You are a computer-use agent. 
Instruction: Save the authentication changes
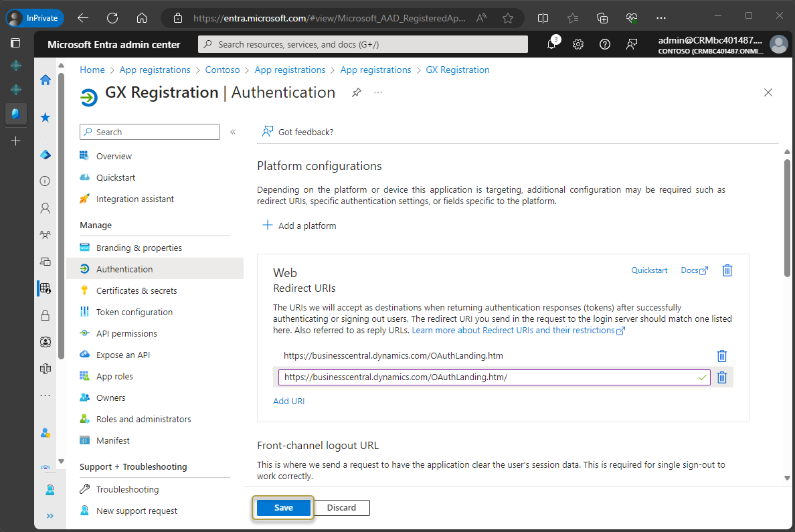[x=284, y=508]
